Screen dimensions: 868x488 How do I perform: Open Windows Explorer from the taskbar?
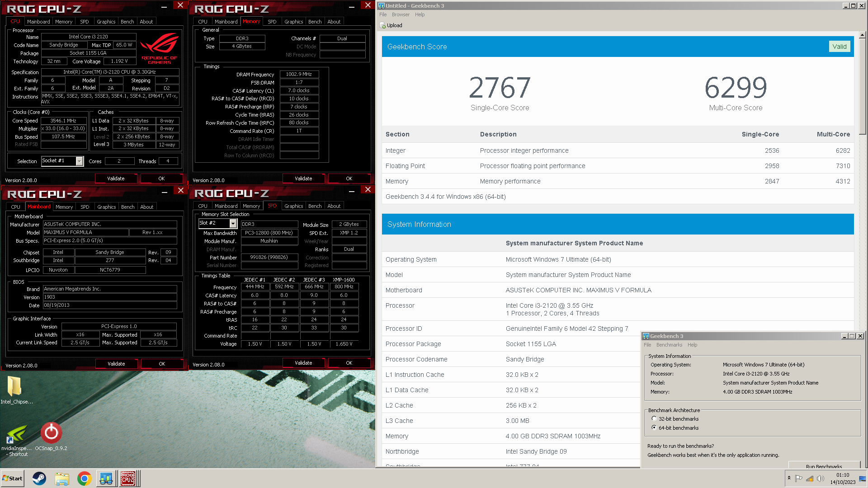pyautogui.click(x=62, y=478)
